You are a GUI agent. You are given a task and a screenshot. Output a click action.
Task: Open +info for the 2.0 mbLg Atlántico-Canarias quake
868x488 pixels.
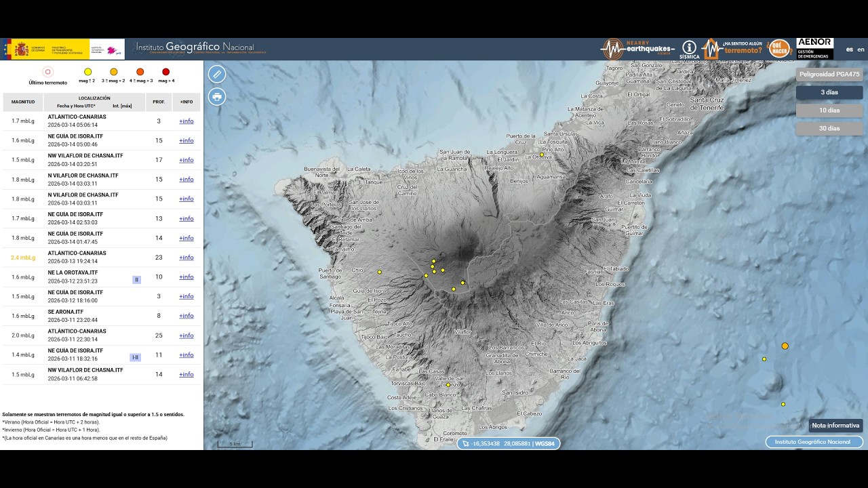186,335
